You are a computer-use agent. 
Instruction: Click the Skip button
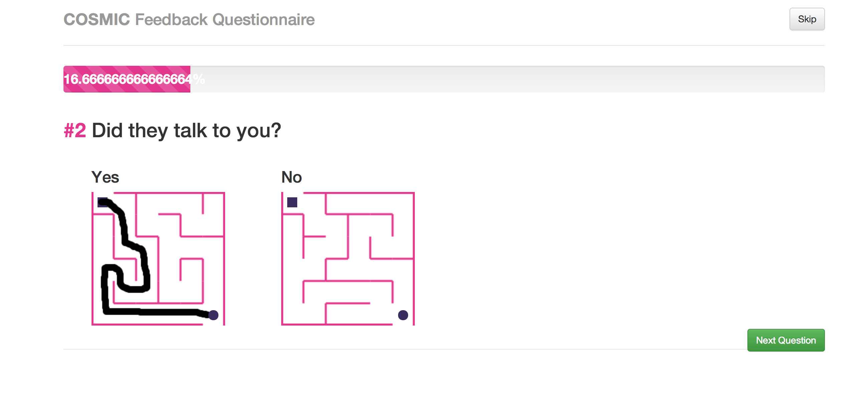coord(807,19)
